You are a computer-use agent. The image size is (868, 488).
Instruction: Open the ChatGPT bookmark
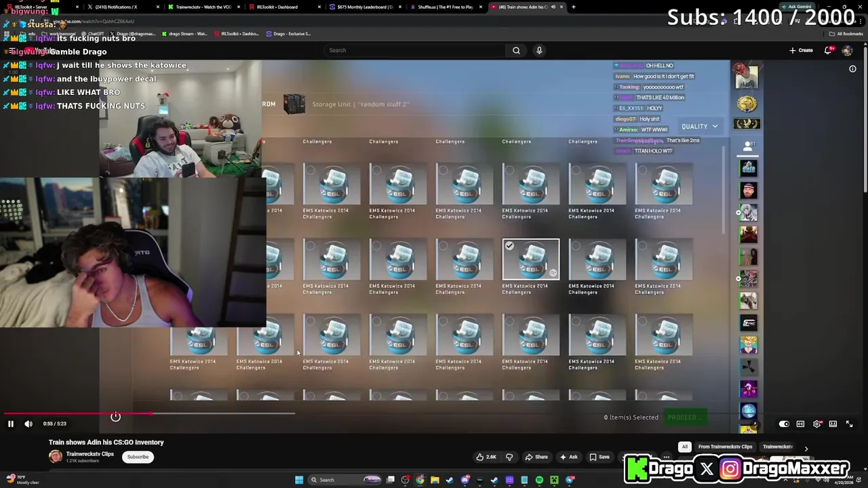point(93,33)
